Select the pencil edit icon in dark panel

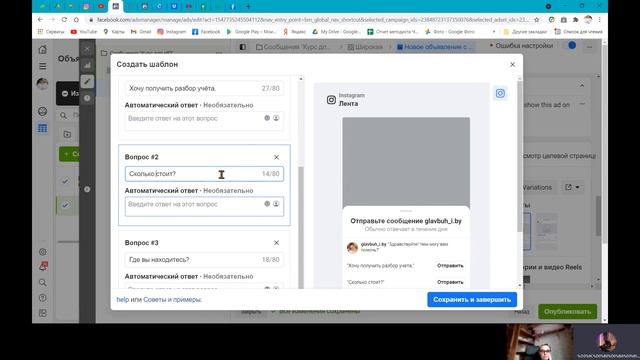click(x=87, y=82)
